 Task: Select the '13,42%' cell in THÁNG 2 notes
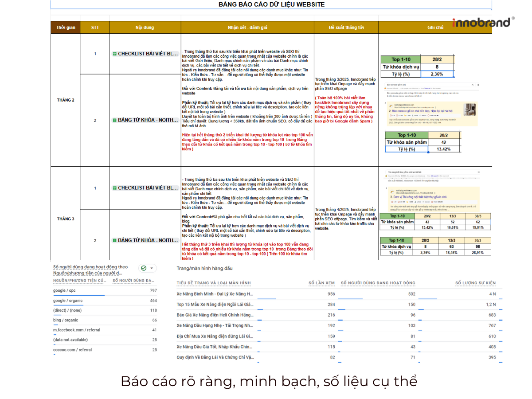coord(443,149)
